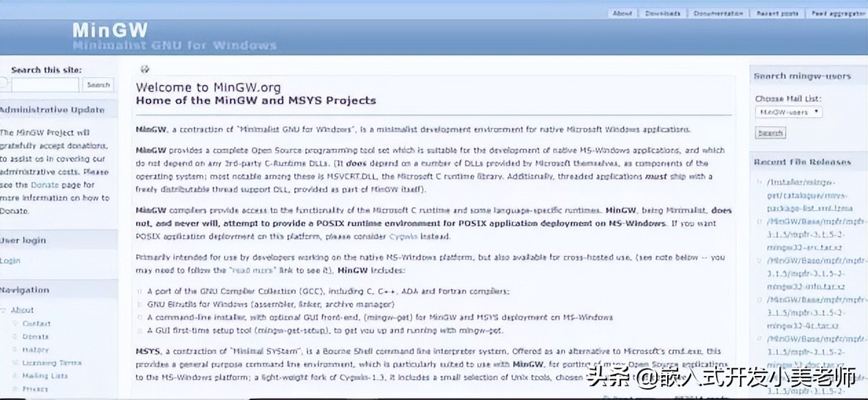Viewport: 868px width, 400px height.
Task: Open the About tab in top bar
Action: click(622, 13)
